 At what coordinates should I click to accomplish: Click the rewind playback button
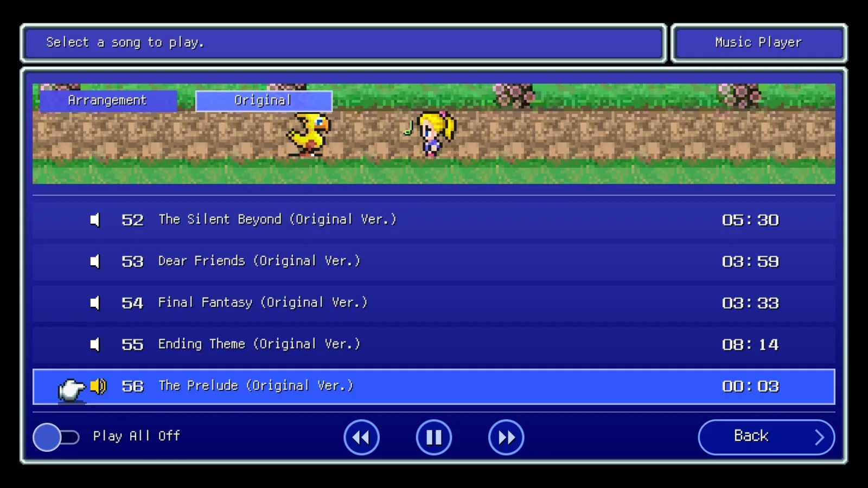coord(361,437)
